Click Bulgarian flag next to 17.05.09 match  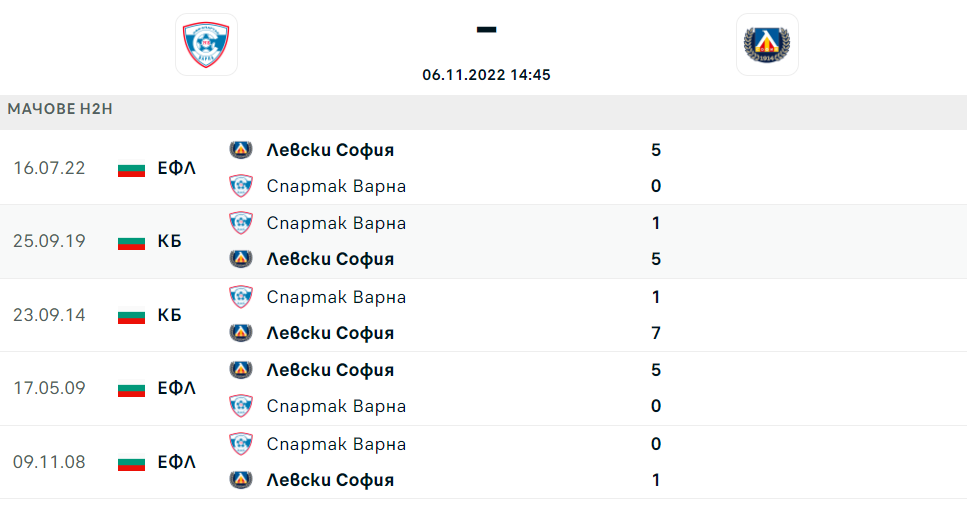(131, 388)
